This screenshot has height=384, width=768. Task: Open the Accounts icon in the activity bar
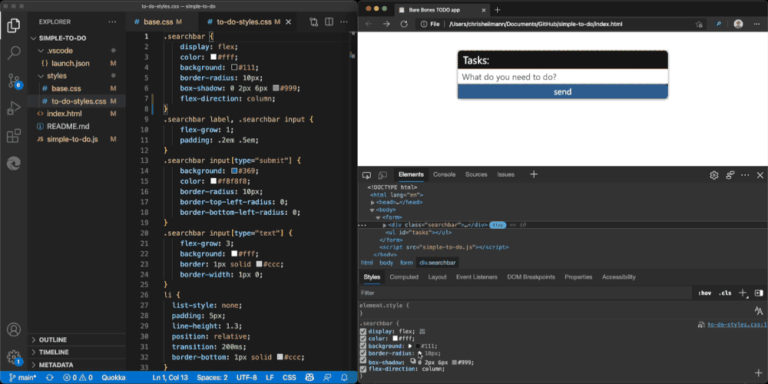click(x=14, y=329)
